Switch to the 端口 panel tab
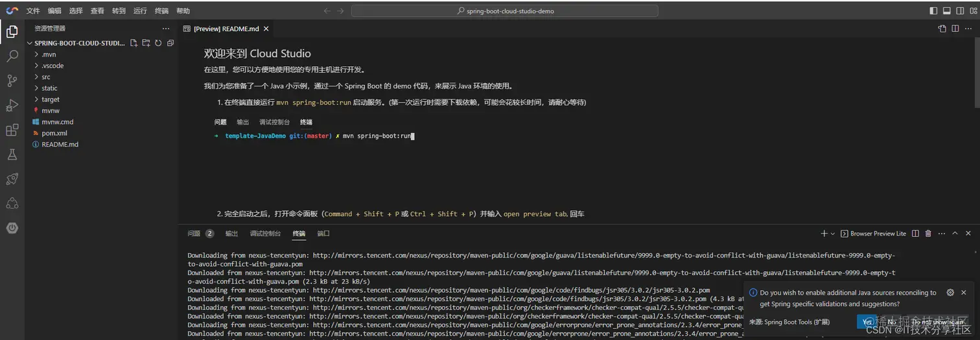The width and height of the screenshot is (980, 340). coord(323,234)
